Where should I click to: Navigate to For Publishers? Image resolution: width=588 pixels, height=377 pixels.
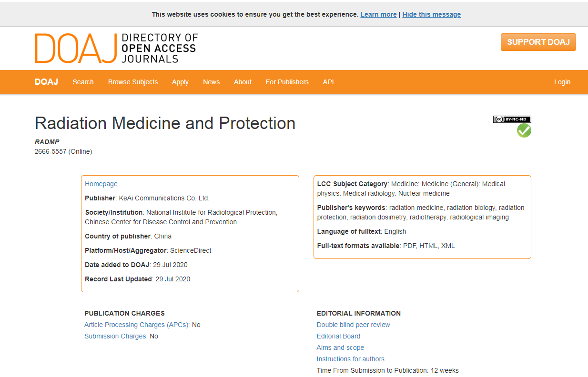(287, 82)
